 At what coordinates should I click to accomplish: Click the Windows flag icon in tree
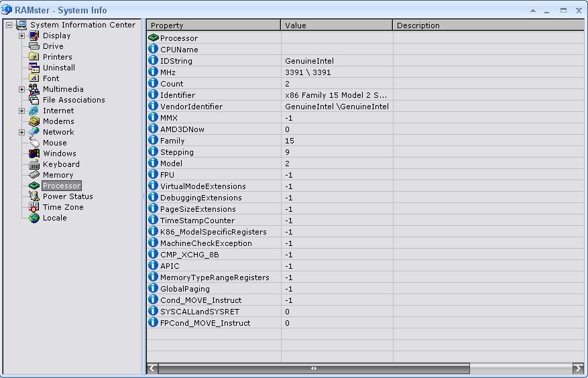(34, 153)
